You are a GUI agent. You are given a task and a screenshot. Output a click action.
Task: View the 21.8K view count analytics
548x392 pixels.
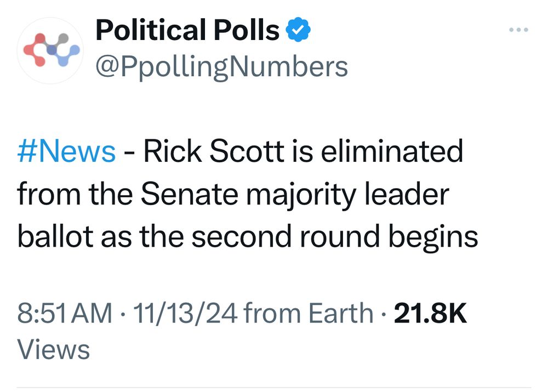point(431,314)
